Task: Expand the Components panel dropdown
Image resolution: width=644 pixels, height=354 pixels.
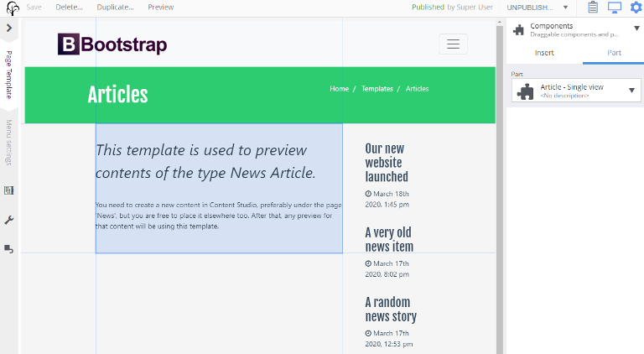Action: click(x=636, y=29)
